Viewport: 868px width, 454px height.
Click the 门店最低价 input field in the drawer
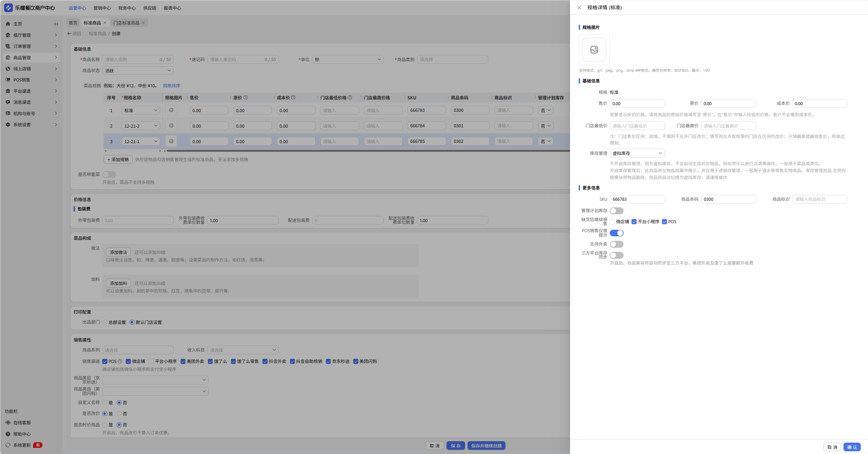[637, 126]
